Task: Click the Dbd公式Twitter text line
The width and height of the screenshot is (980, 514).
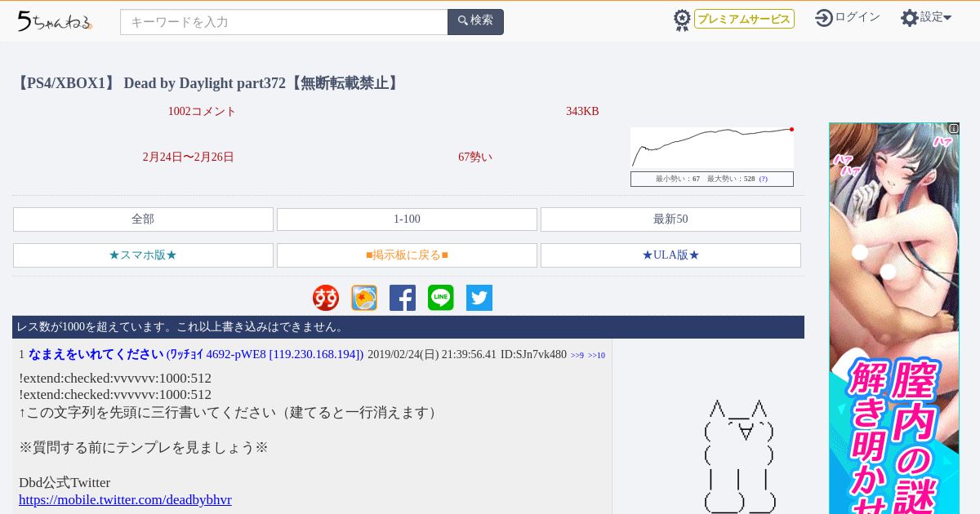Action: [65, 482]
